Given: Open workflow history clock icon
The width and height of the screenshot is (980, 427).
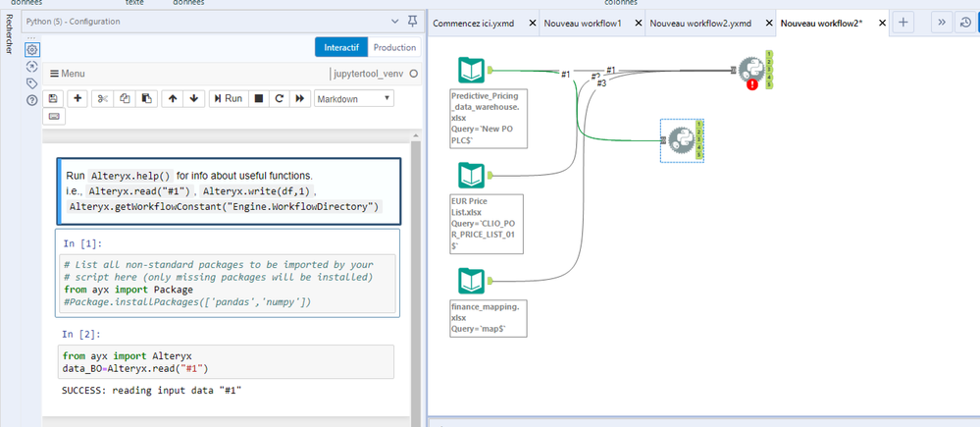Looking at the screenshot, I should coord(965,23).
